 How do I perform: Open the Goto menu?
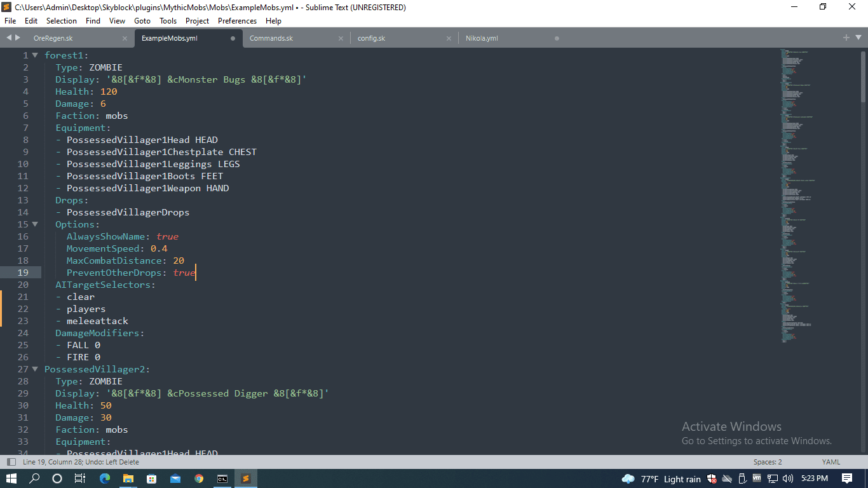142,21
